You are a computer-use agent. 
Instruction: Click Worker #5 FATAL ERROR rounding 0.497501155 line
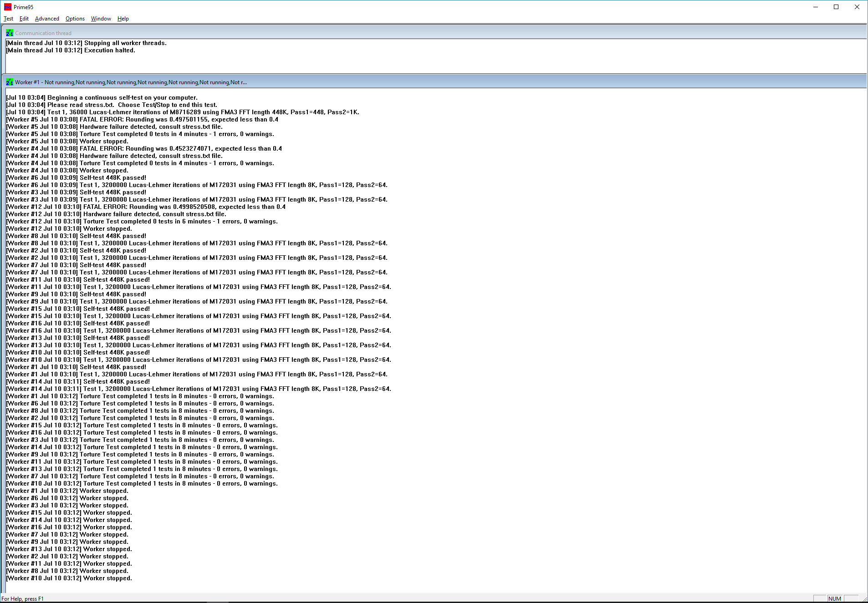click(x=142, y=119)
